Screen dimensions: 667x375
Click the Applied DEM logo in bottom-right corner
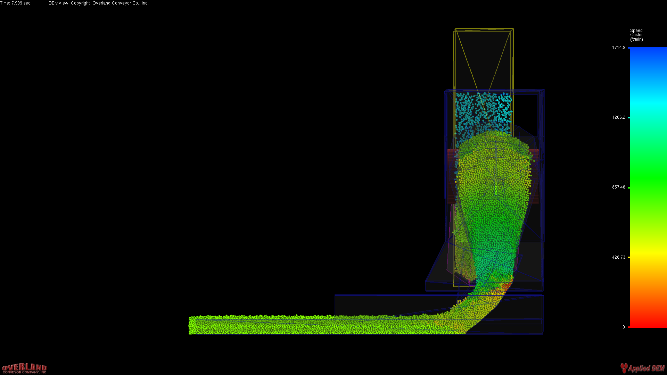click(643, 368)
